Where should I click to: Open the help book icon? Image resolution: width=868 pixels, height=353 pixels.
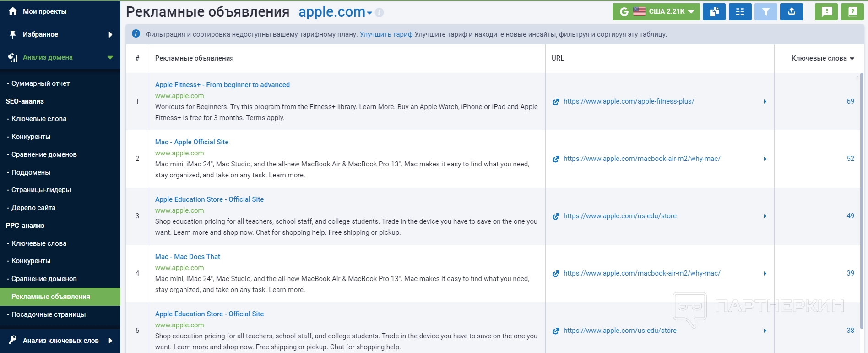(852, 12)
